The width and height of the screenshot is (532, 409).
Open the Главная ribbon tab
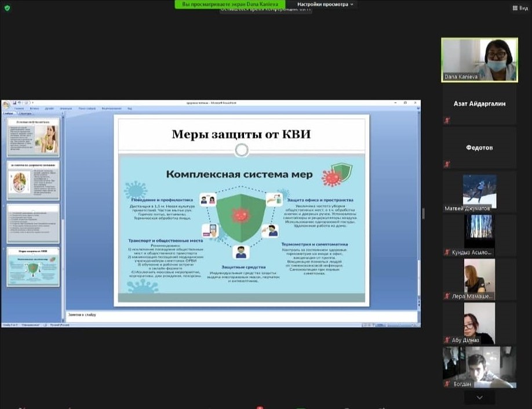[x=19, y=108]
